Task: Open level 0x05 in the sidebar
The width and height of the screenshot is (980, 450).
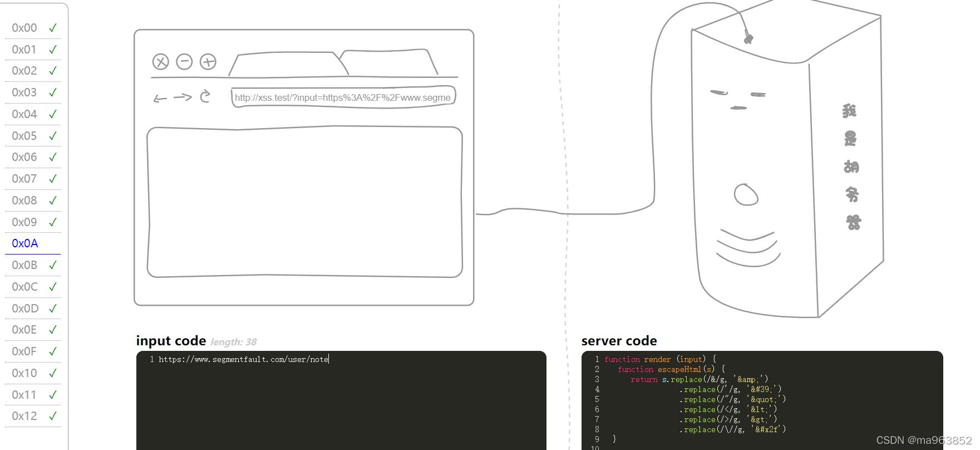Action: click(x=33, y=136)
